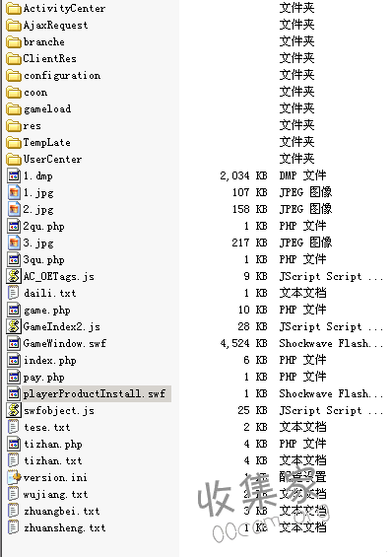Click the 3.jpg image file icon
This screenshot has width=392, height=557.
coord(14,243)
